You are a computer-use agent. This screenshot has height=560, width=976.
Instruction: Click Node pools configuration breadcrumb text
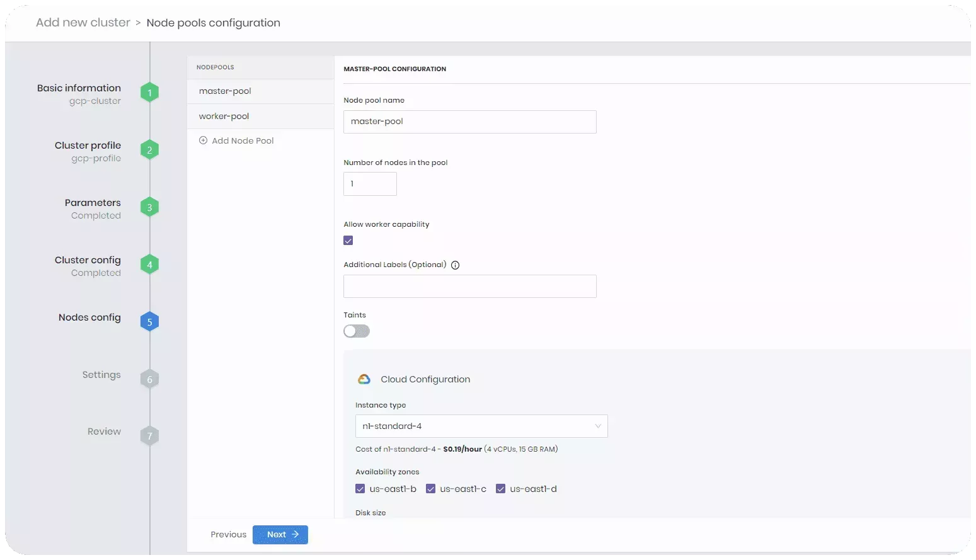(214, 23)
